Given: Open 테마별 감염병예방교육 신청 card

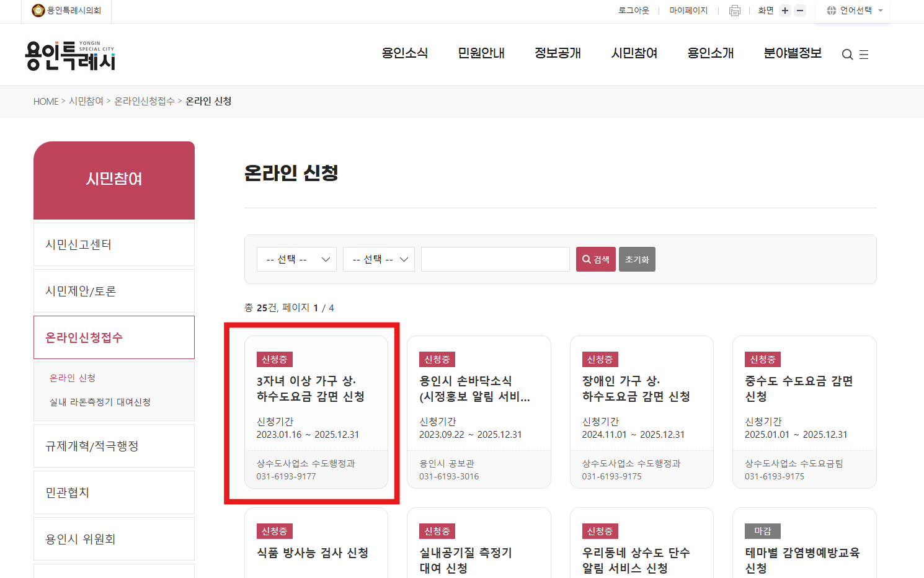Looking at the screenshot, I should (x=804, y=543).
